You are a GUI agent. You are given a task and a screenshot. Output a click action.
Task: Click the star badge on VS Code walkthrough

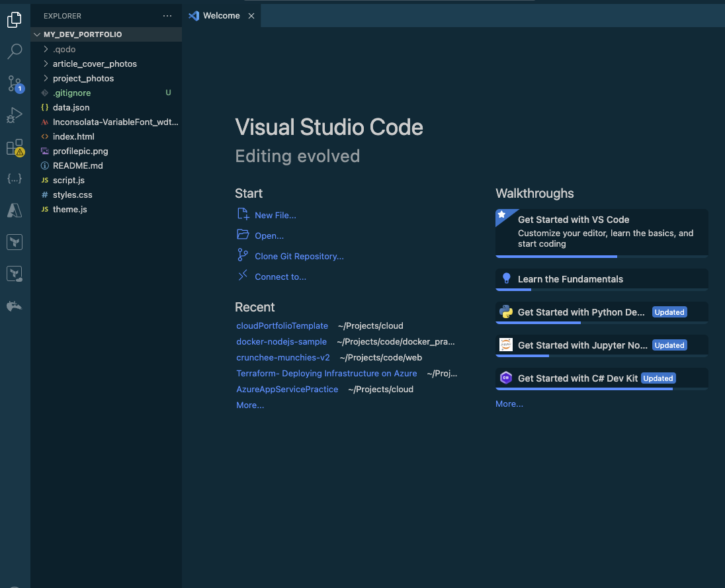[x=502, y=214]
